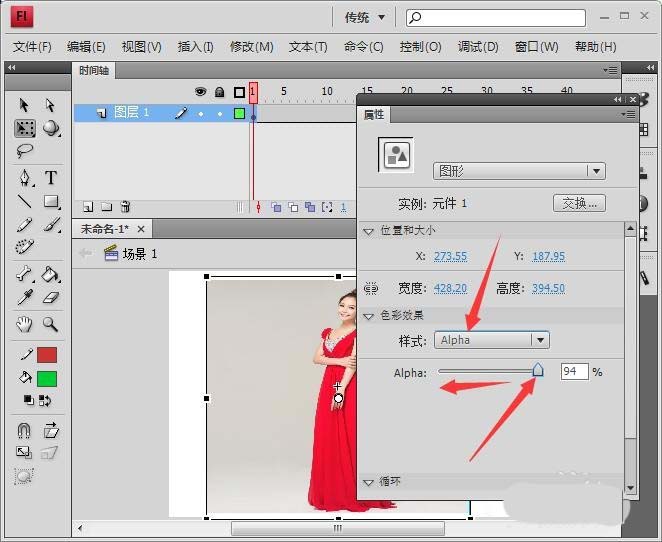Select the Pencil tool
This screenshot has width=662, height=542.
(x=24, y=225)
